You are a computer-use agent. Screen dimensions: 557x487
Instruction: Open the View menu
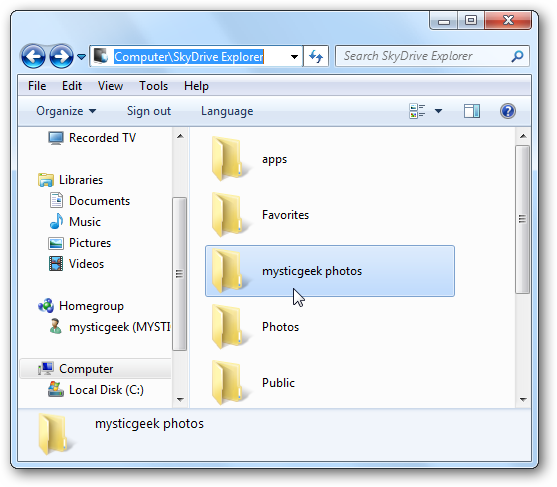[110, 86]
